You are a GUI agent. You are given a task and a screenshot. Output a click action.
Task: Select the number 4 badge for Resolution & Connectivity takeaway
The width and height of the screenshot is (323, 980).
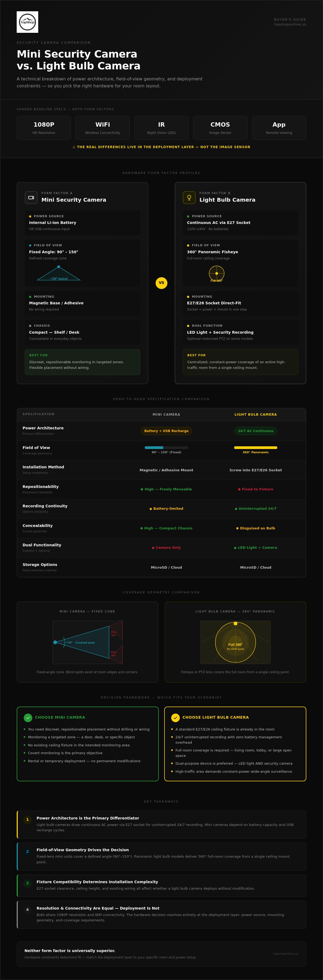[x=27, y=910]
